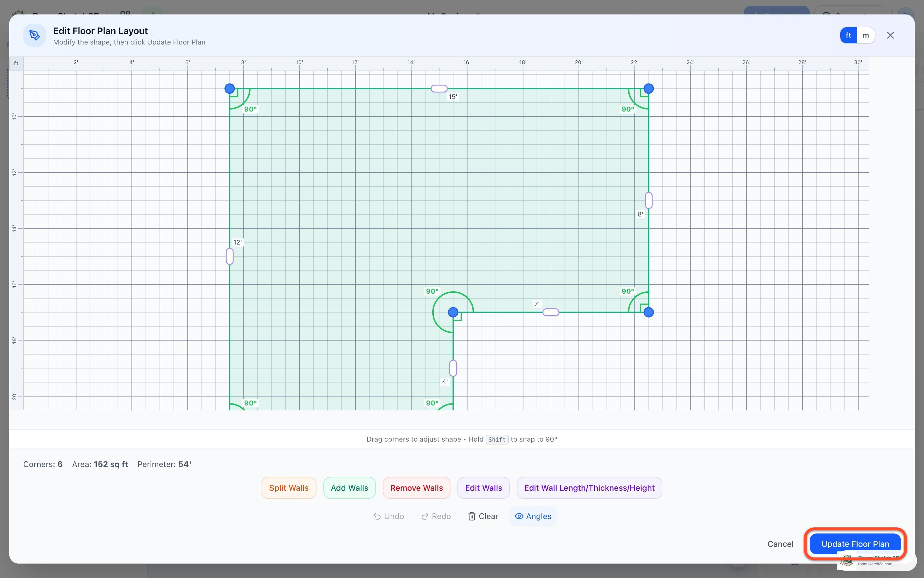
Task: Click the Corners 6 readout
Action: 43,464
